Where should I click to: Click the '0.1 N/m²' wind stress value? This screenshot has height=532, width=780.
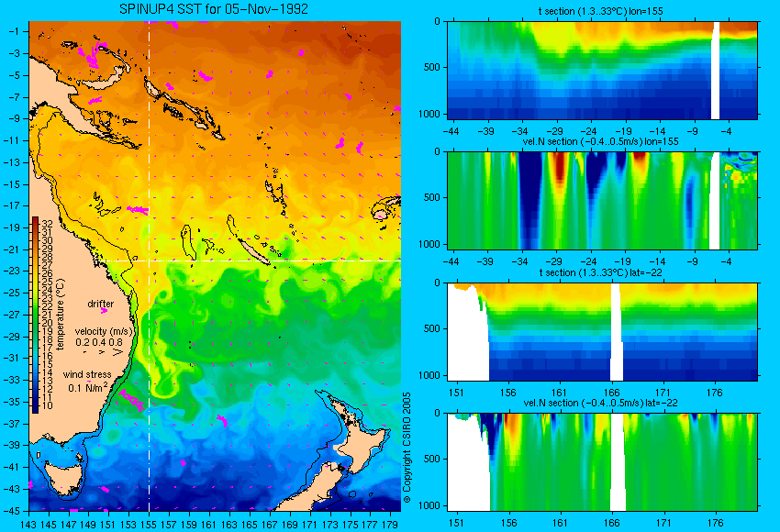87,387
